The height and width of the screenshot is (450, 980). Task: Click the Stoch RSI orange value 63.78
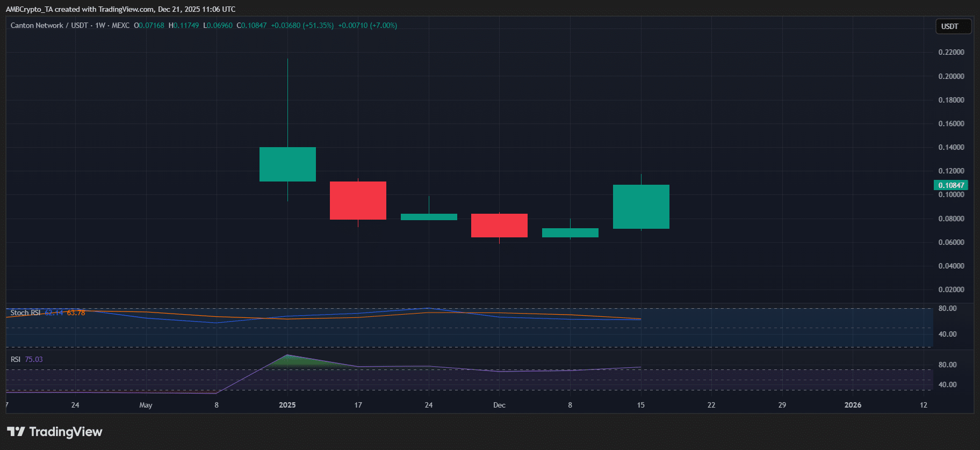coord(76,313)
